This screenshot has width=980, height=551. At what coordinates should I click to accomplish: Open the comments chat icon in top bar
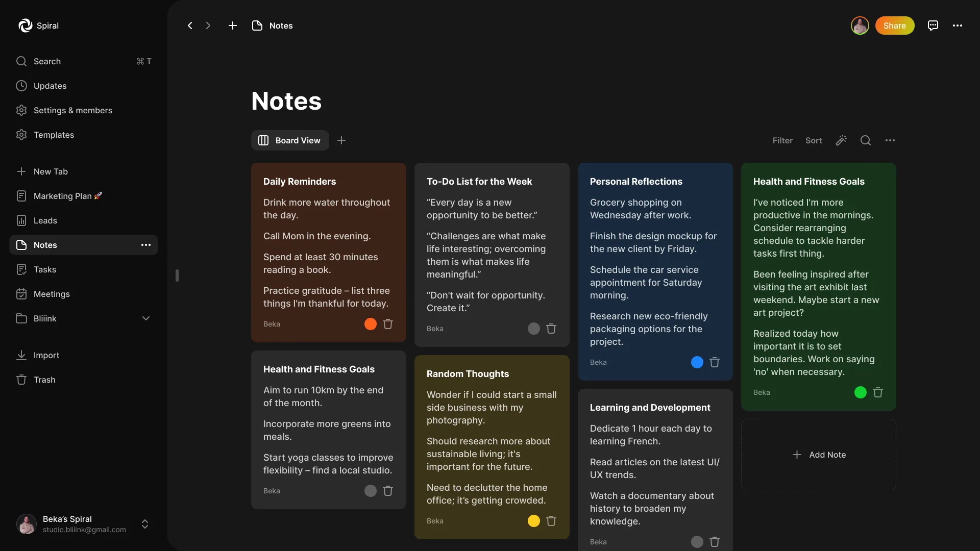933,26
